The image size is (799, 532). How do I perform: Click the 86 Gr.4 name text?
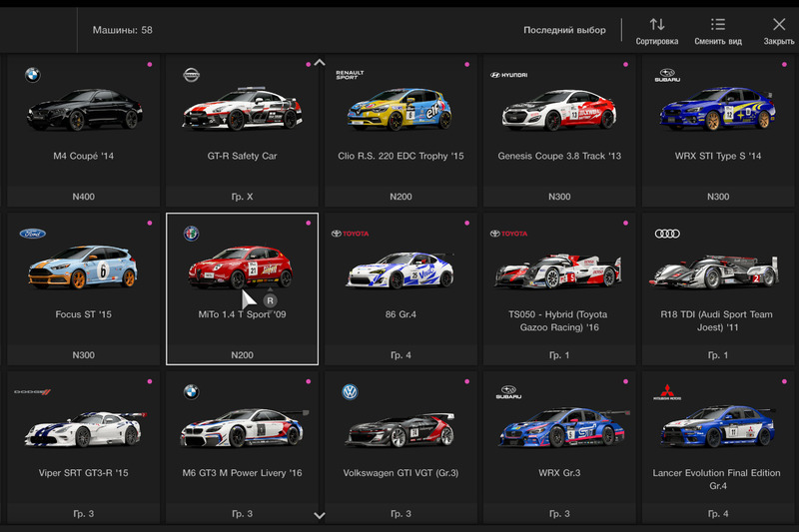[401, 314]
